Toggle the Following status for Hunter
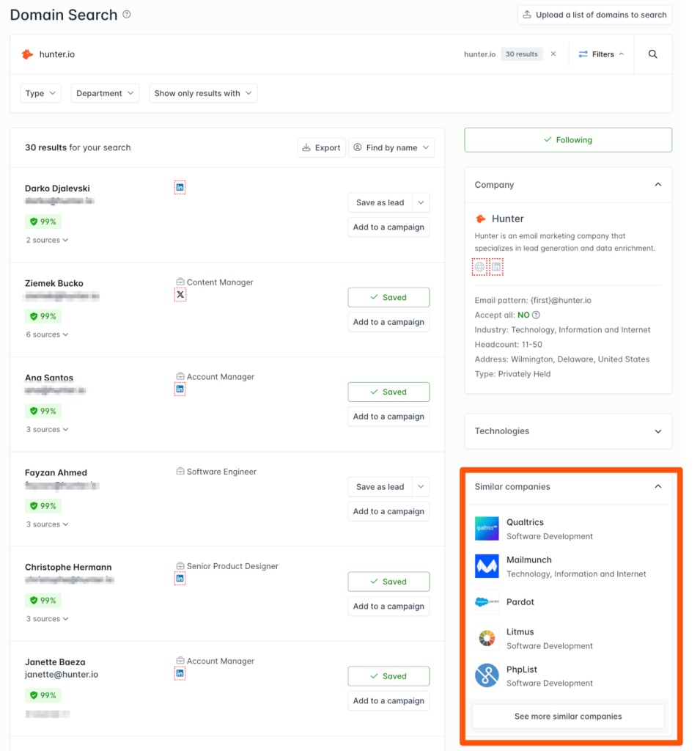Viewport: 700px width, 751px height. click(567, 139)
